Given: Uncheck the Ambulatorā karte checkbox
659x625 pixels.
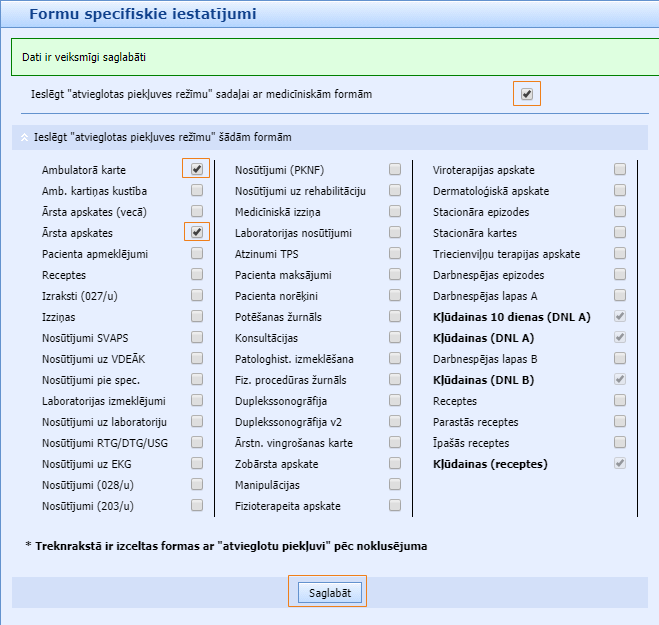Looking at the screenshot, I should [x=197, y=169].
